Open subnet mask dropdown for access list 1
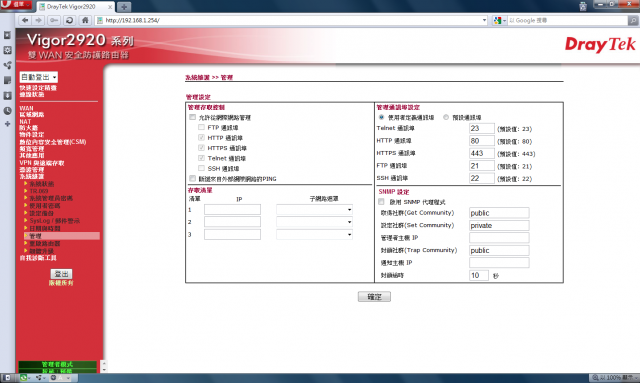This screenshot has width=640, height=383. tap(314, 210)
